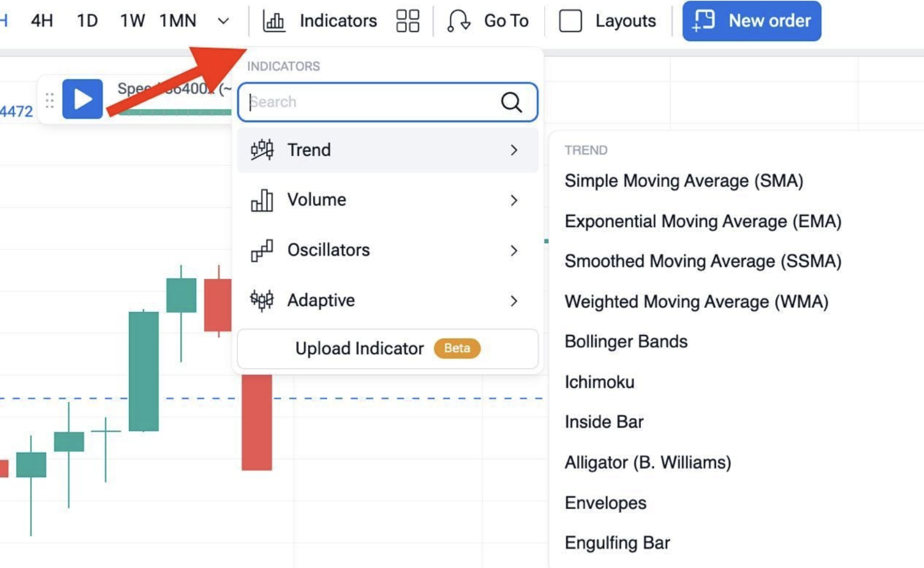The width and height of the screenshot is (924, 568).
Task: Click the search magnifier icon in Indicators
Action: coord(510,102)
